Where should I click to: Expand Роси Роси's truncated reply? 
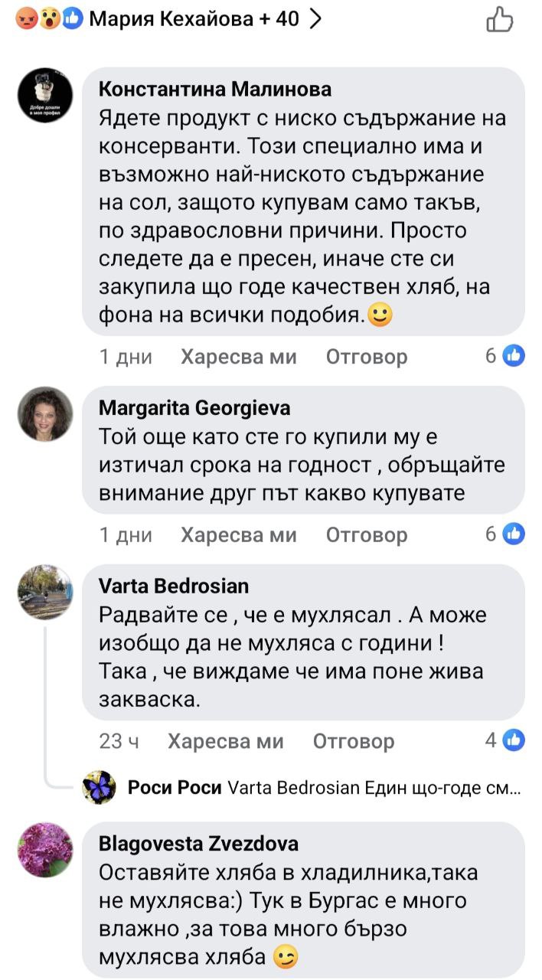pyautogui.click(x=375, y=788)
